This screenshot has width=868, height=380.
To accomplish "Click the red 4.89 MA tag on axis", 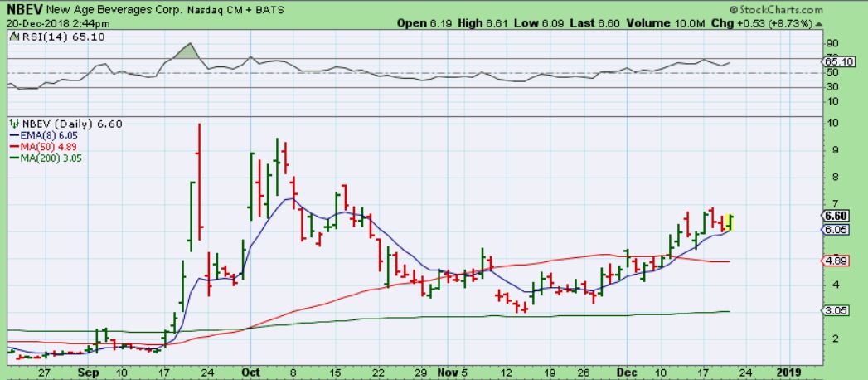I will point(836,261).
